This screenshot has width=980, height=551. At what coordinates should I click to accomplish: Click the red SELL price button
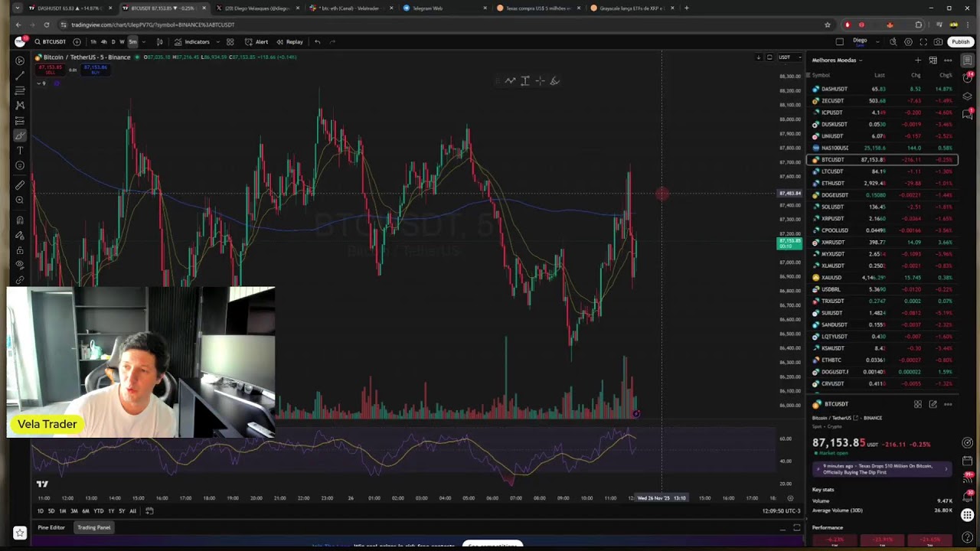point(51,68)
